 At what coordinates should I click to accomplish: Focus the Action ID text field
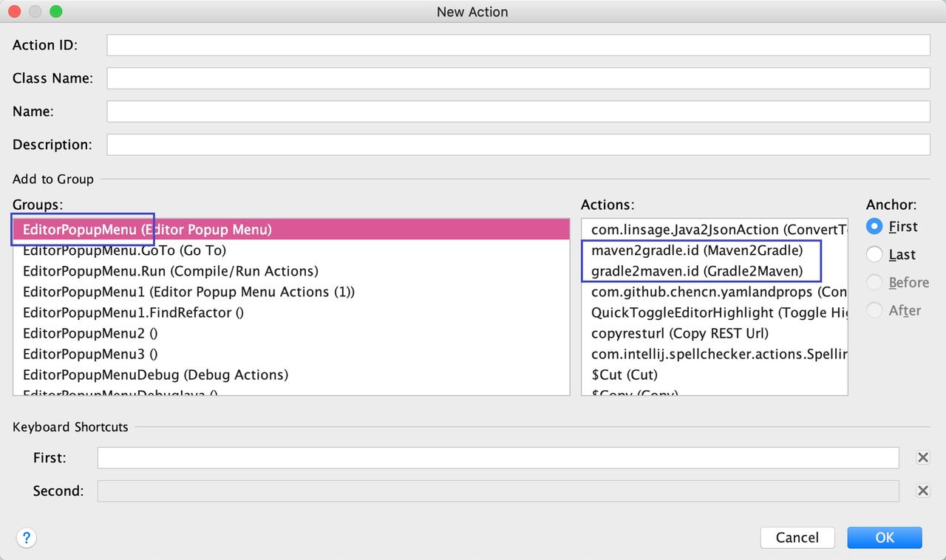coord(517,45)
